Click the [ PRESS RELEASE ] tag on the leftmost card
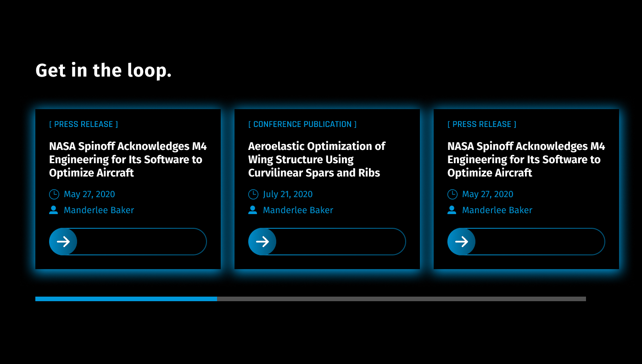 (x=84, y=124)
